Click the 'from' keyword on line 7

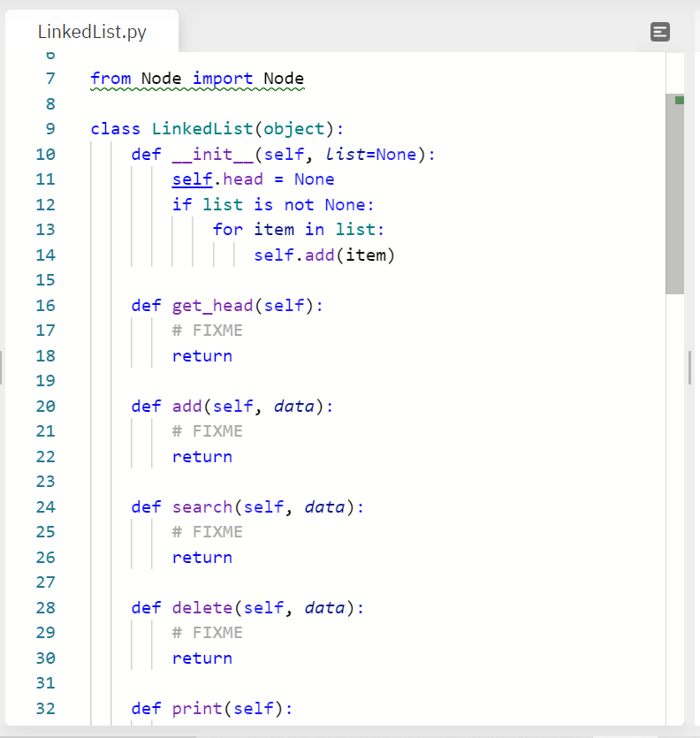pyautogui.click(x=110, y=78)
